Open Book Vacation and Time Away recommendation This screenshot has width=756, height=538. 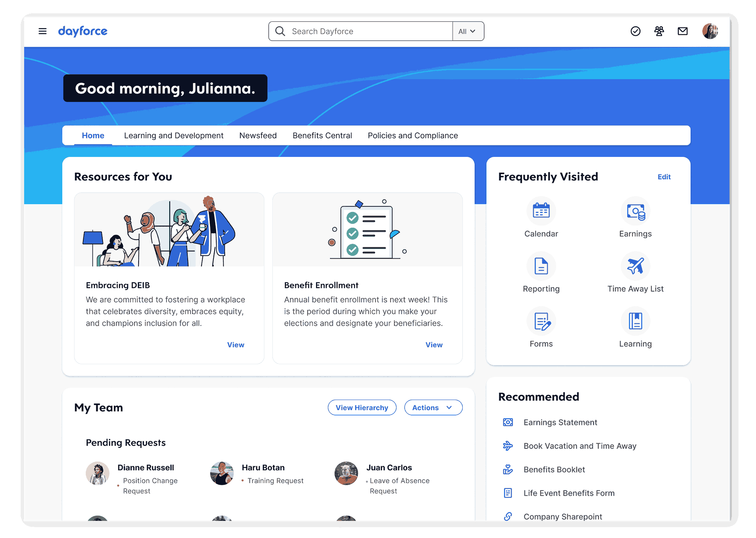pos(580,446)
